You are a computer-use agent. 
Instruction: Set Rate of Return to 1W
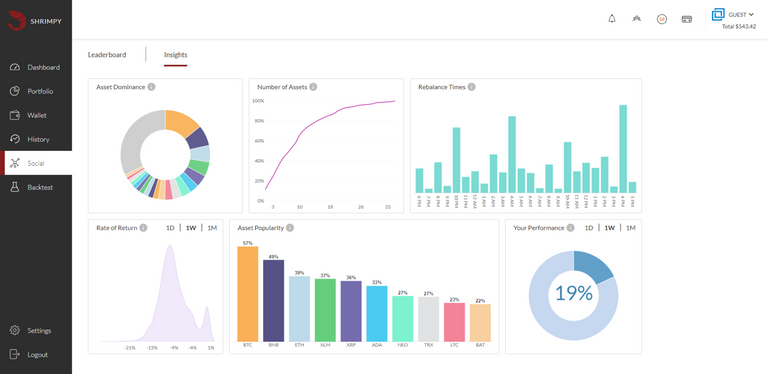pyautogui.click(x=191, y=228)
